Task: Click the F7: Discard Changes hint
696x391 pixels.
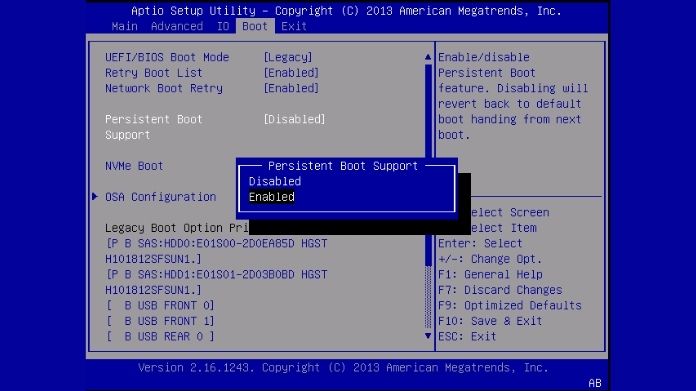Action: [500, 290]
